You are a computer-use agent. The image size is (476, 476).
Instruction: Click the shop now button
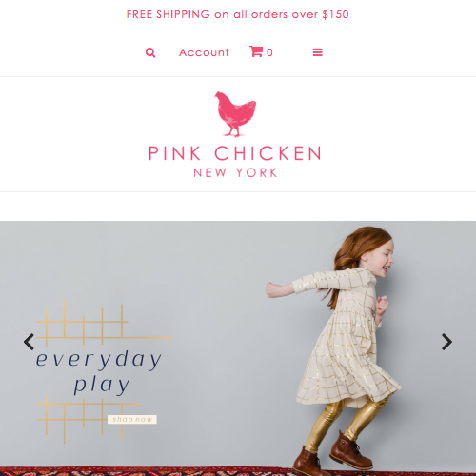[132, 419]
